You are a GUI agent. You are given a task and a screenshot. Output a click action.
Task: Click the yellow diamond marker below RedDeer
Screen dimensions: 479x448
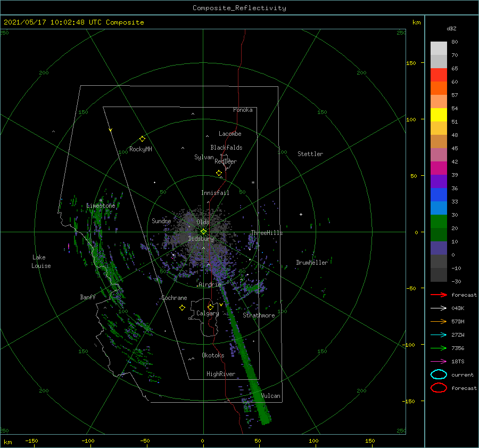pos(219,173)
